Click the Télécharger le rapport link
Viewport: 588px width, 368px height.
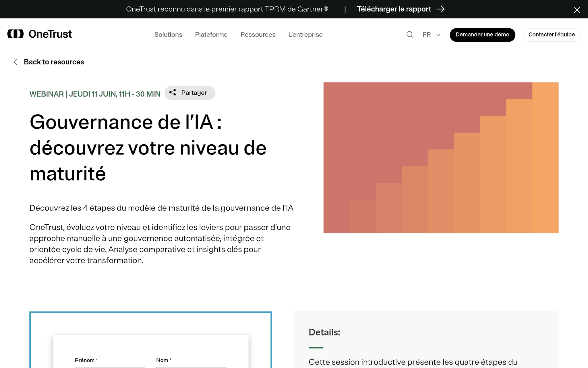click(394, 9)
